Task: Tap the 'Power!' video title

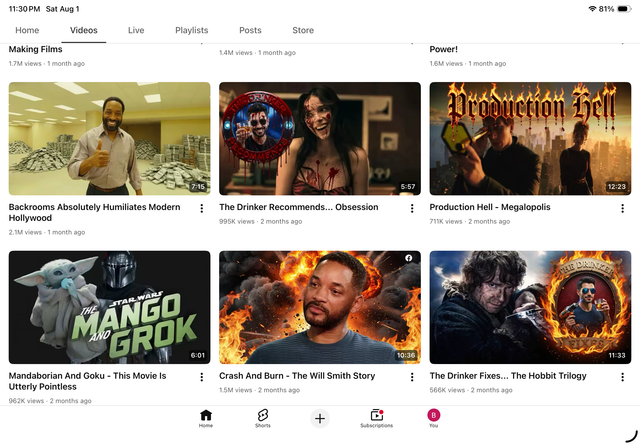Action: pyautogui.click(x=443, y=49)
